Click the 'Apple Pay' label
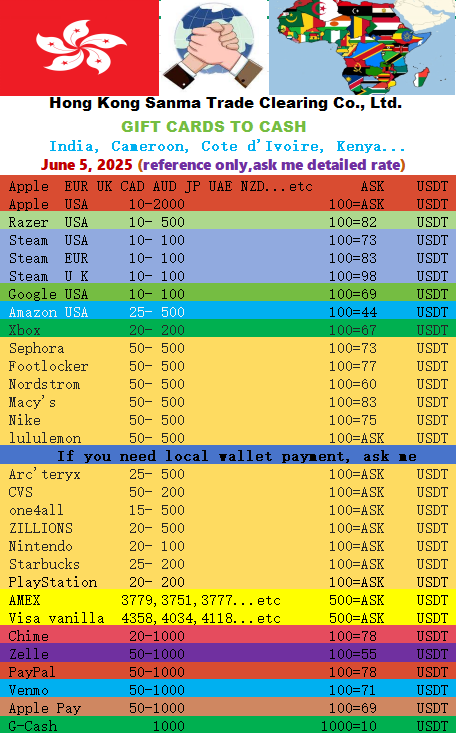This screenshot has height=733, width=456. pyautogui.click(x=44, y=708)
